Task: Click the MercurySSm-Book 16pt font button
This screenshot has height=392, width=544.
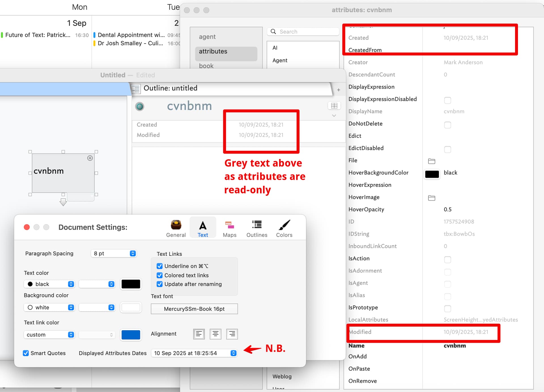Action: [x=194, y=309]
